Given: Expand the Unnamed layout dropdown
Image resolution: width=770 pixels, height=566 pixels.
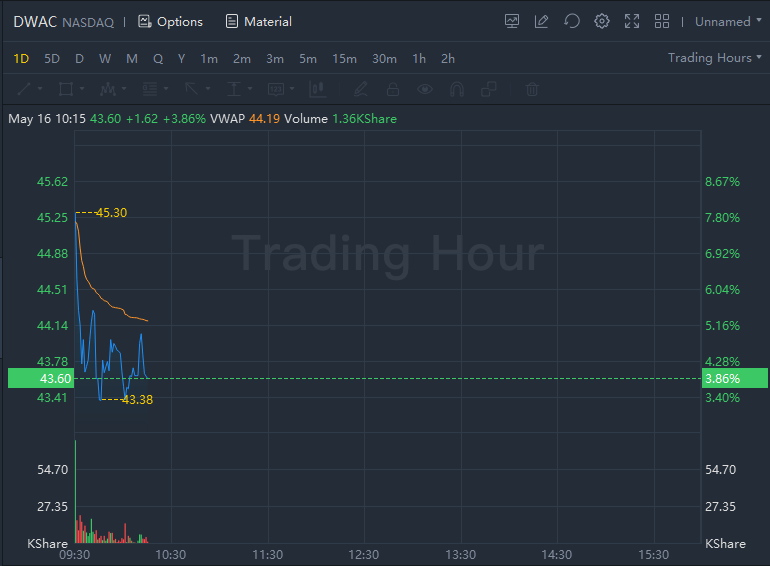Looking at the screenshot, I should click(x=728, y=22).
